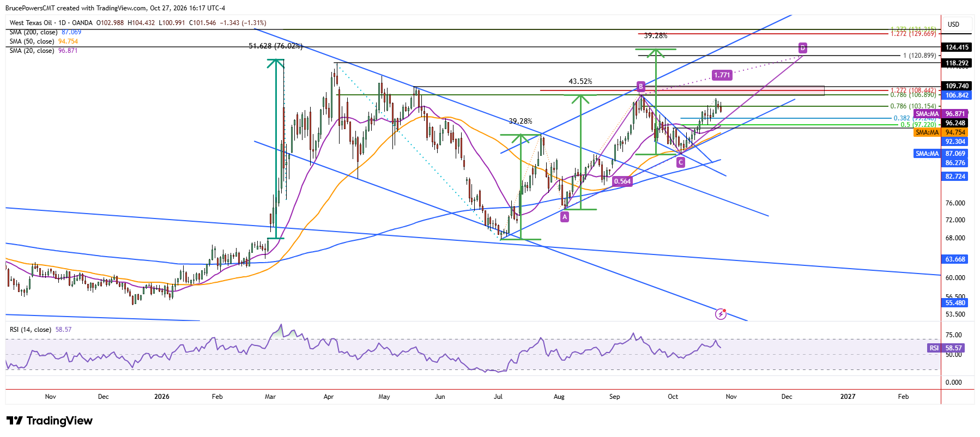Select the purple point label A
The image size is (980, 437).
tap(565, 217)
